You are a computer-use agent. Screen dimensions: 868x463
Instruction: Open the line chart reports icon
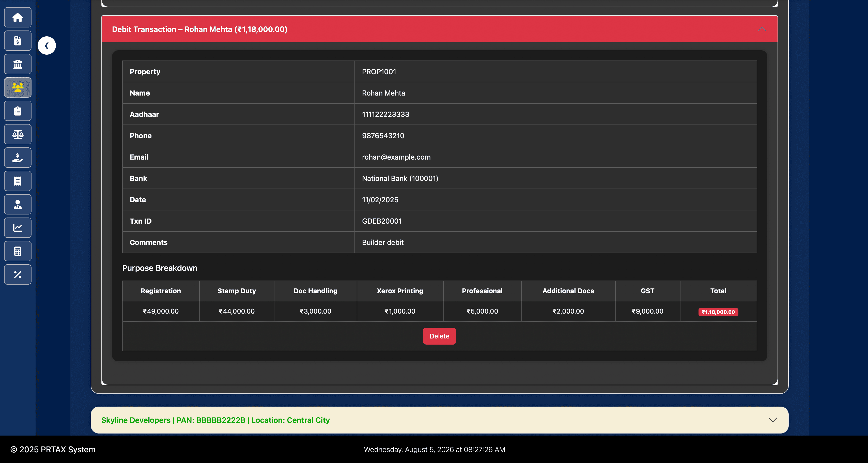pyautogui.click(x=18, y=228)
